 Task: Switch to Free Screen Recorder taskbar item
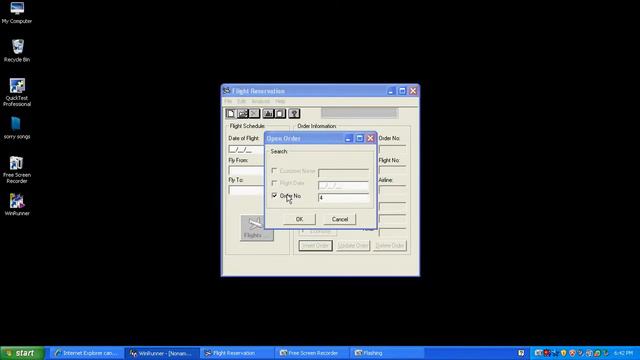pos(313,353)
